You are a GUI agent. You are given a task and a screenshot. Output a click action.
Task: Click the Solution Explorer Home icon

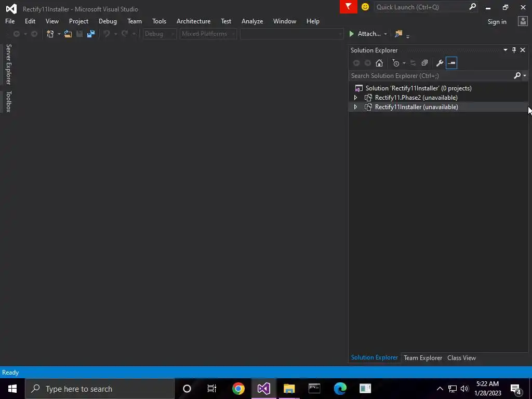click(x=379, y=63)
